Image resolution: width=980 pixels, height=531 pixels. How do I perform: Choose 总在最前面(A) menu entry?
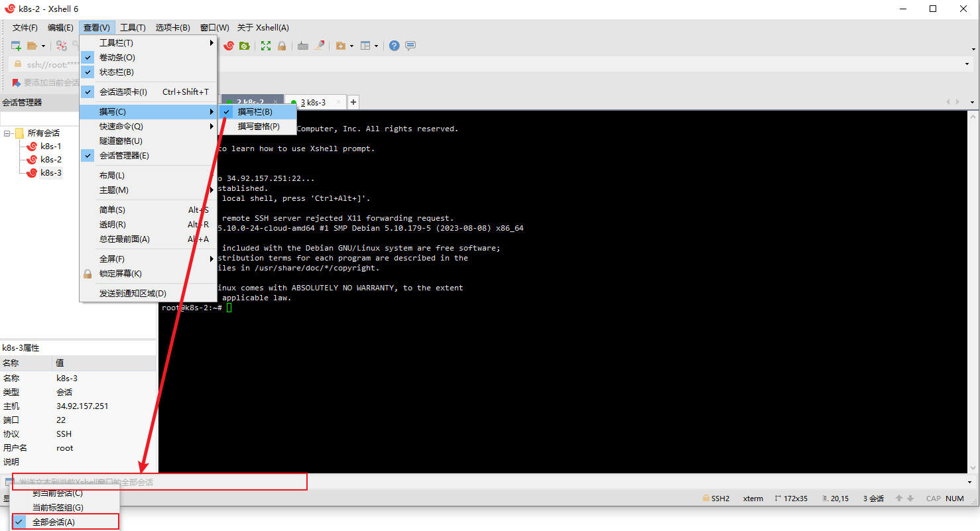(x=148, y=239)
